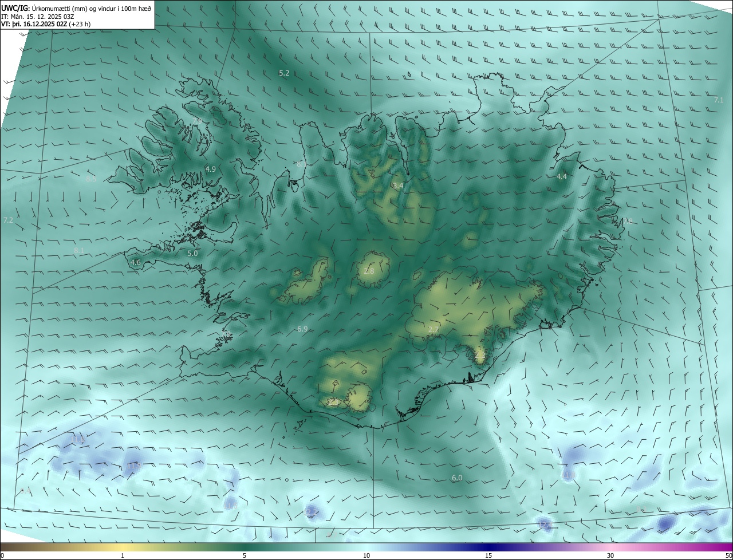This screenshot has width=733, height=560.
Task: Click the 7.2 value label
Action: tap(8, 220)
